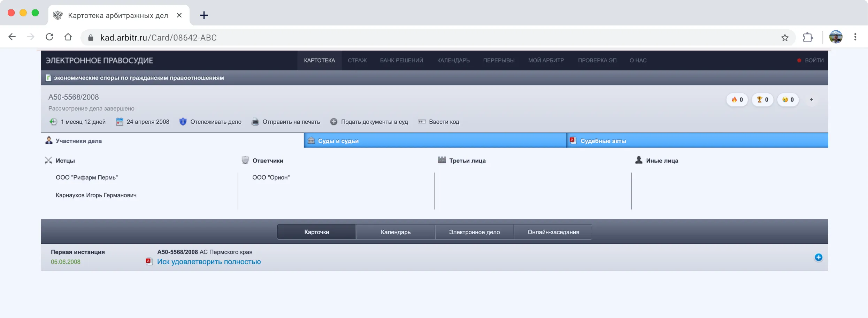Click the printer icon to print the case
868x318 pixels.
click(x=255, y=122)
